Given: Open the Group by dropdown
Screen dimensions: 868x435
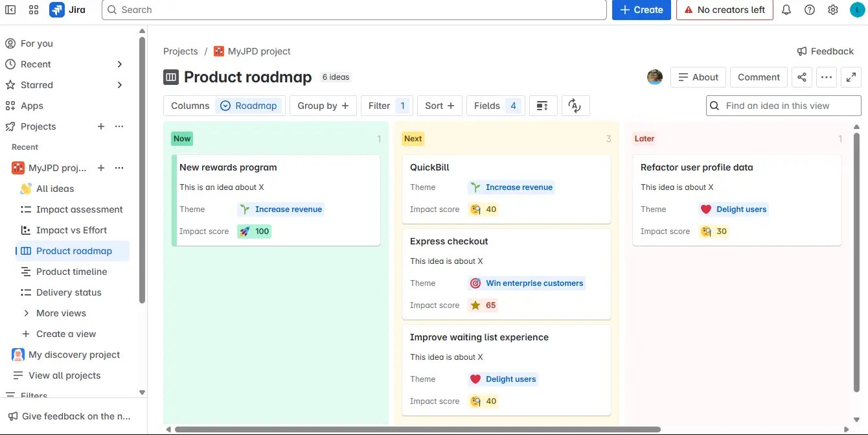Looking at the screenshot, I should (x=323, y=105).
